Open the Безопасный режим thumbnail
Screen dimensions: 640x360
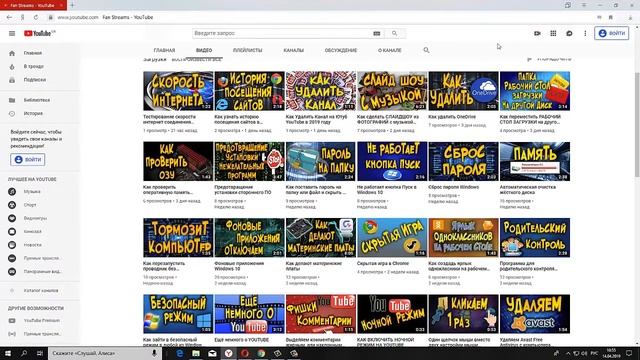coord(178,314)
